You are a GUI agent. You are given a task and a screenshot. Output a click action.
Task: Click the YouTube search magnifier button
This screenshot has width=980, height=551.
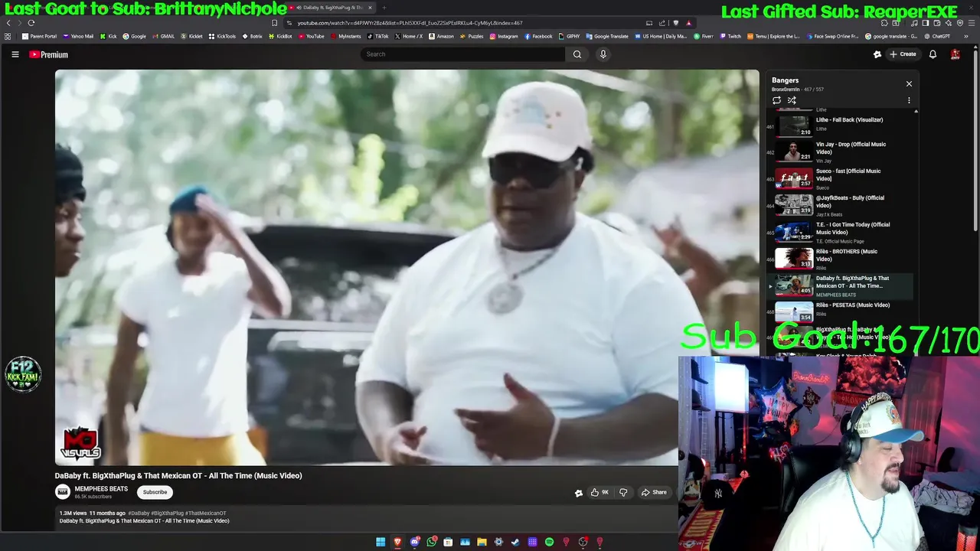(577, 54)
